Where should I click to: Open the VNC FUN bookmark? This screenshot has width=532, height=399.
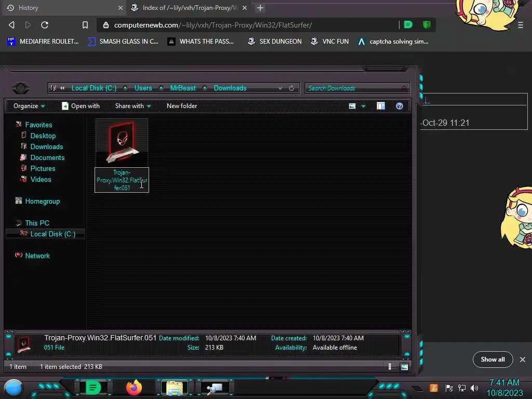[330, 42]
